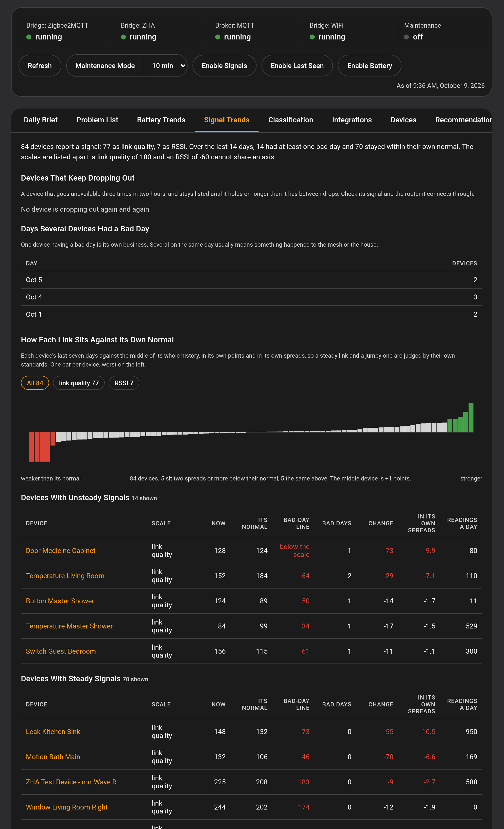
Task: Click Enable Last Seen button
Action: pyautogui.click(x=297, y=66)
